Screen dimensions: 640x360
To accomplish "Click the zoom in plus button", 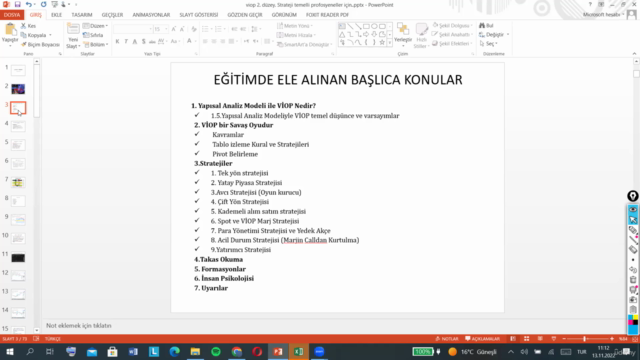I will (611, 339).
